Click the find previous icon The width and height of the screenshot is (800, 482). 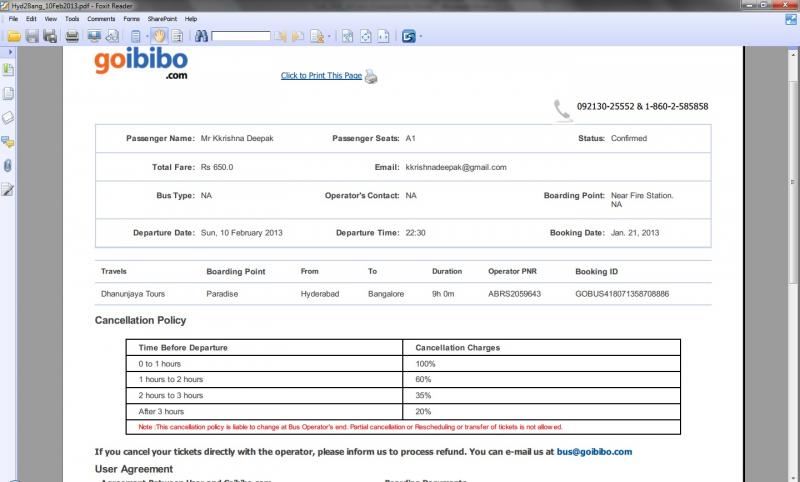pos(281,36)
